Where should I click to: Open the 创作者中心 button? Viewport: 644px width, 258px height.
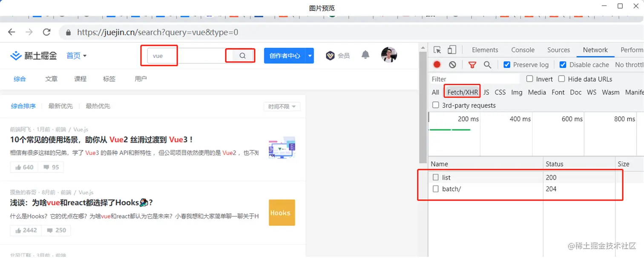pos(285,56)
